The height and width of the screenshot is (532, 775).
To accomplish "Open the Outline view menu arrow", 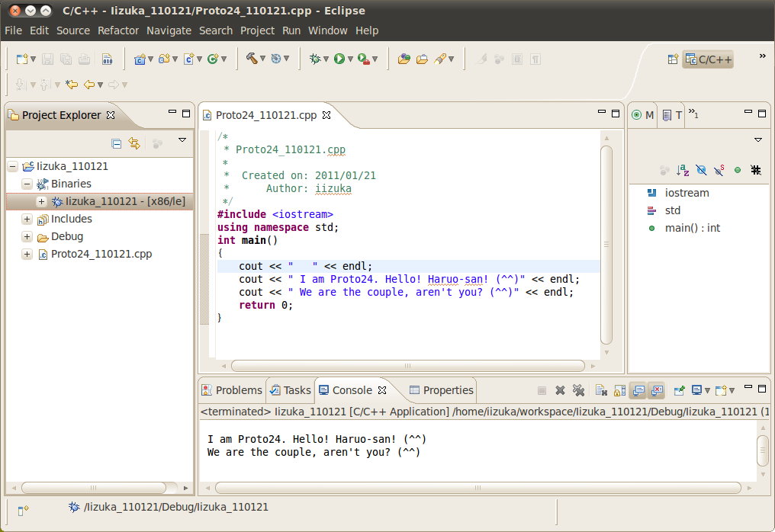I will tap(758, 140).
